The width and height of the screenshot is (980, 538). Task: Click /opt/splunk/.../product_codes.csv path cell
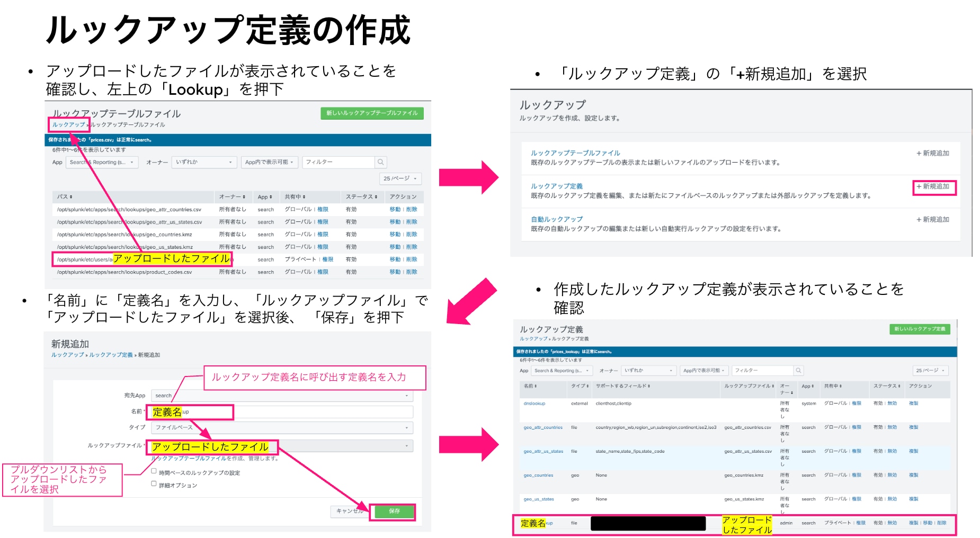[x=124, y=272]
